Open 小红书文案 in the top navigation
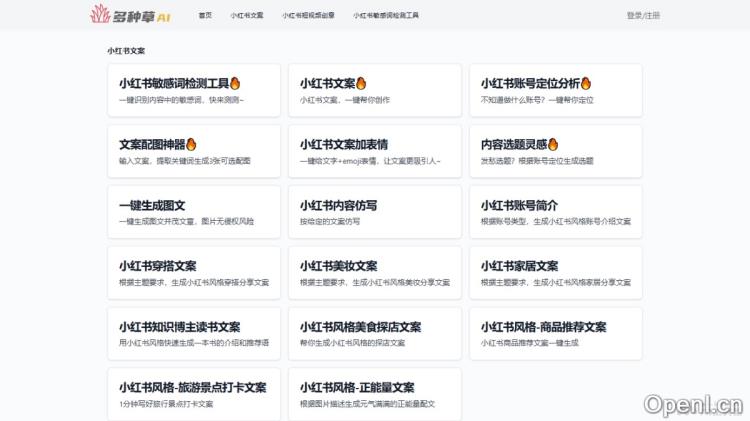 tap(247, 16)
